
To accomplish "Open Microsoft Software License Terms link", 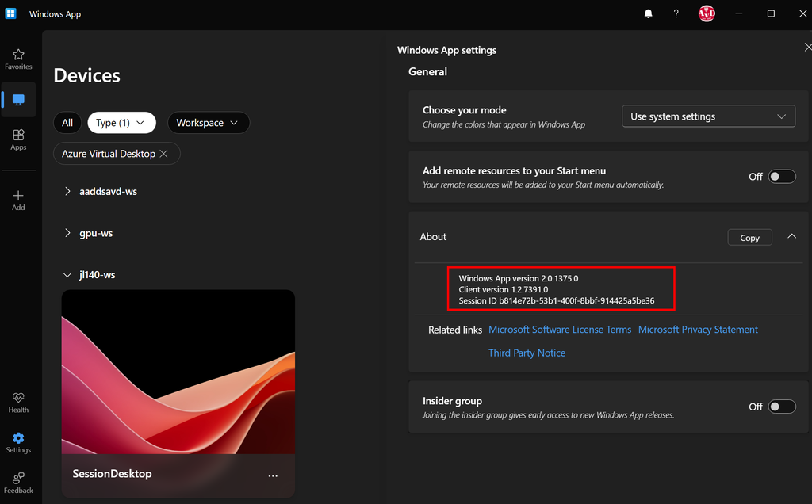I will (560, 330).
